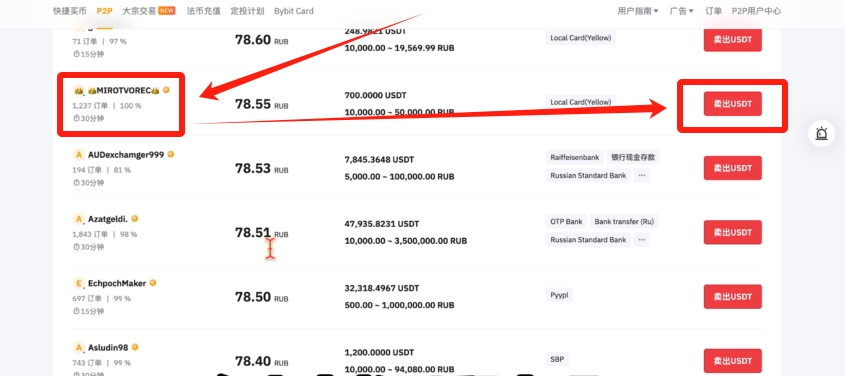Click the verified badge beside Azatgeldi.
This screenshot has width=845, height=376.
[135, 219]
